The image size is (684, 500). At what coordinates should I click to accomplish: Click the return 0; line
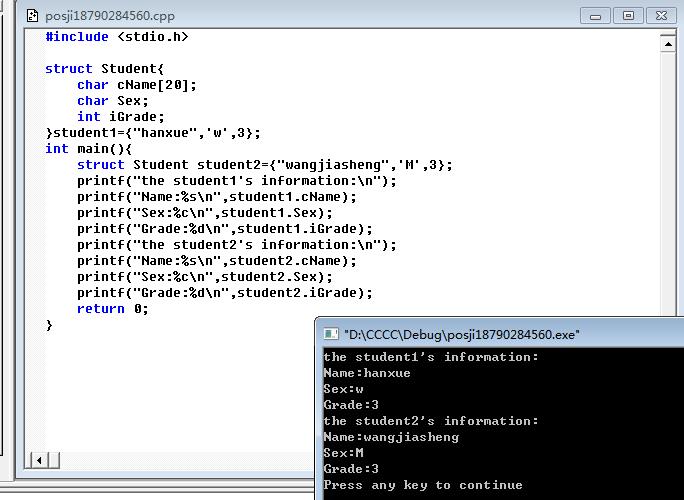pyautogui.click(x=113, y=309)
